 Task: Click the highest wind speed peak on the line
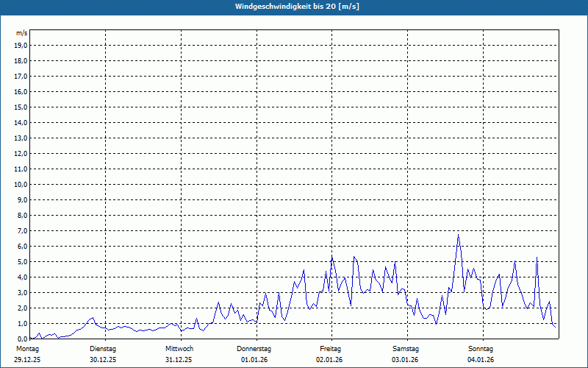point(459,236)
